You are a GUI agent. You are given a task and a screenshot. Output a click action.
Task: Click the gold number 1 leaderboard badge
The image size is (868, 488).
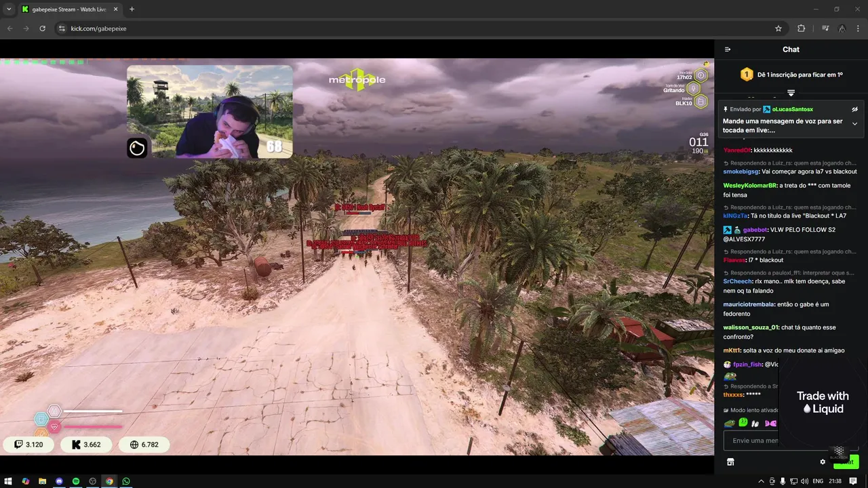click(747, 75)
